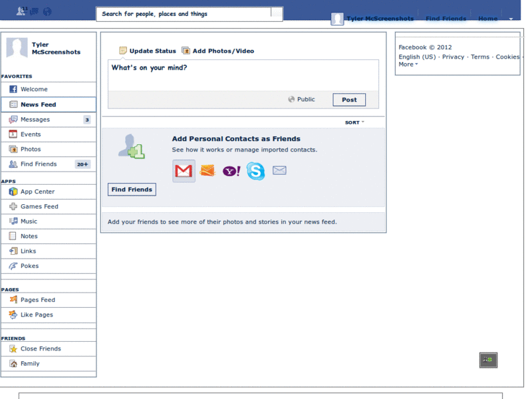The height and width of the screenshot is (399, 532).
Task: Open the Privacy link in the footer
Action: tap(453, 57)
